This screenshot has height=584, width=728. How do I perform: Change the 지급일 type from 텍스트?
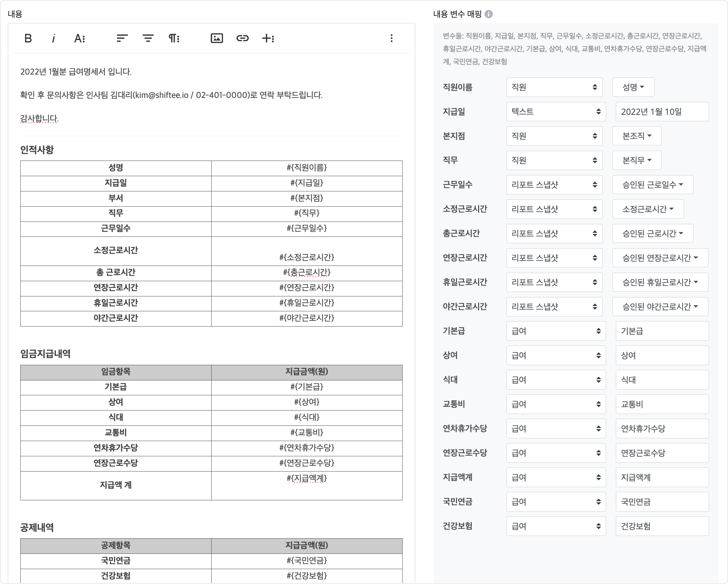point(556,112)
